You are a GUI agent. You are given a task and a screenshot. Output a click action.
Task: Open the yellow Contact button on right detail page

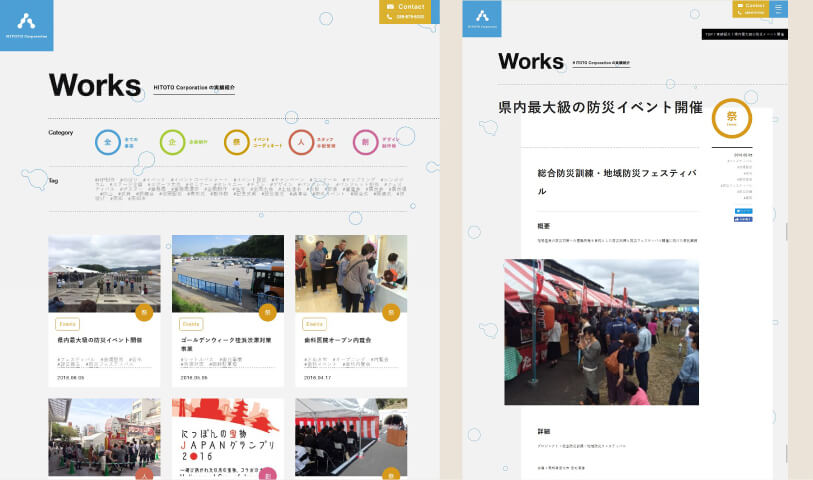[750, 9]
